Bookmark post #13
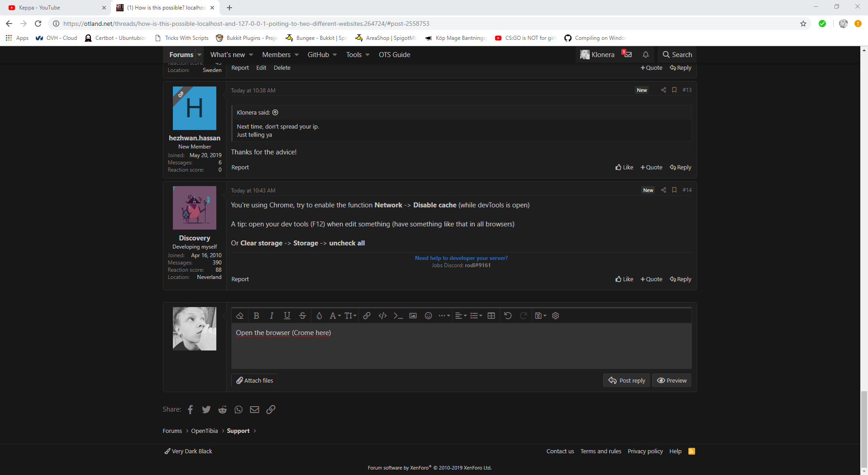The width and height of the screenshot is (868, 475). pyautogui.click(x=674, y=90)
